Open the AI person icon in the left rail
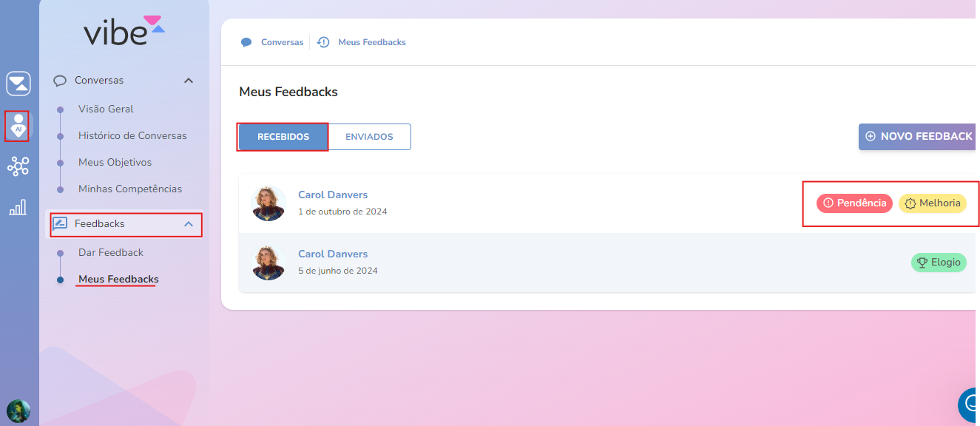 (x=18, y=126)
